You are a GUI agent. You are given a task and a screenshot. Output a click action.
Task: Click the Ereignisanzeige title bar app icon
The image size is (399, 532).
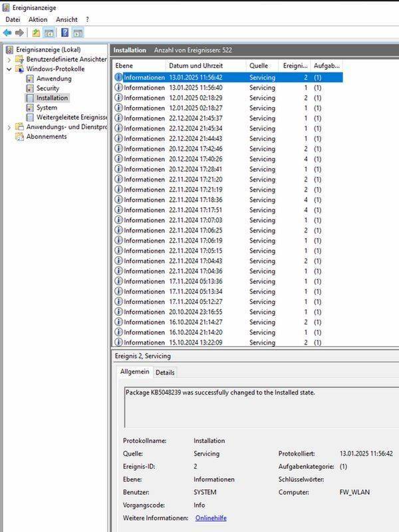6,7
